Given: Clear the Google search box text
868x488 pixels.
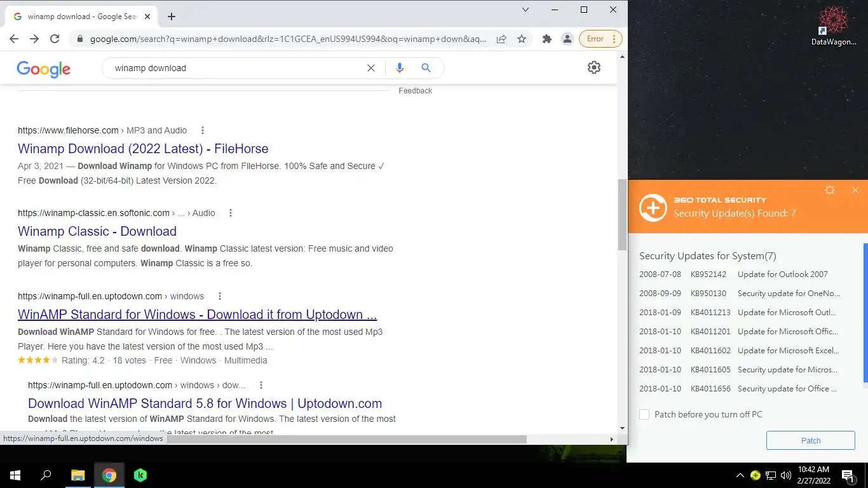Looking at the screenshot, I should tap(371, 68).
